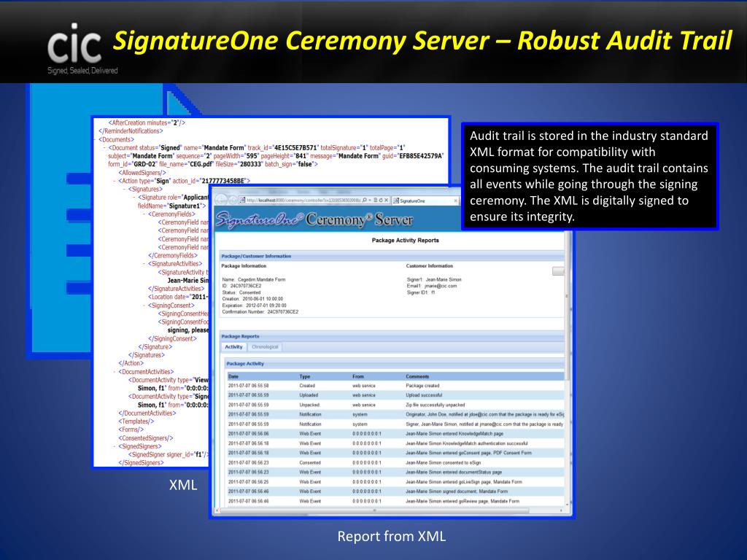
Task: Click the horizontal scrollbar right arrow
Action: (561, 510)
